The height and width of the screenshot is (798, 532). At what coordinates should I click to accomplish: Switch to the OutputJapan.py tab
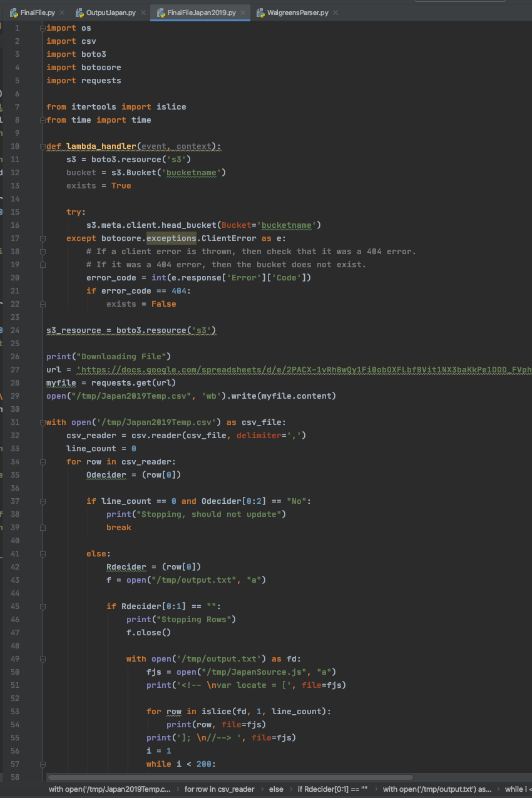coord(110,13)
